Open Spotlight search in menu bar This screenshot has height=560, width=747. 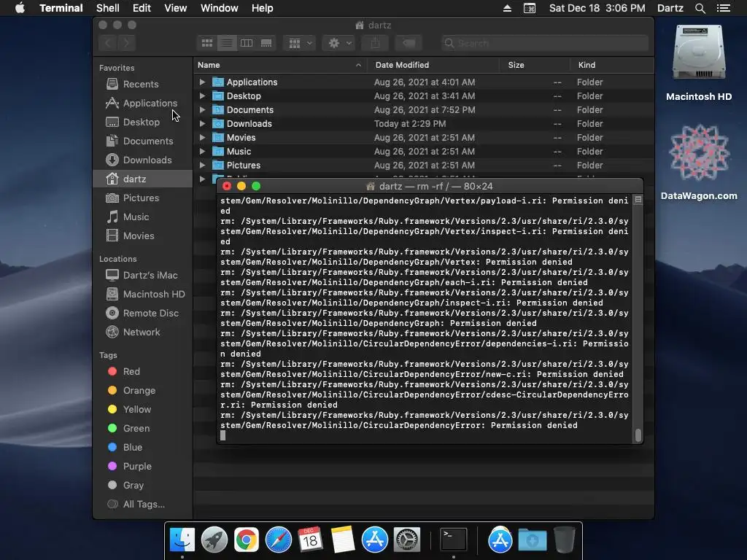coord(700,8)
